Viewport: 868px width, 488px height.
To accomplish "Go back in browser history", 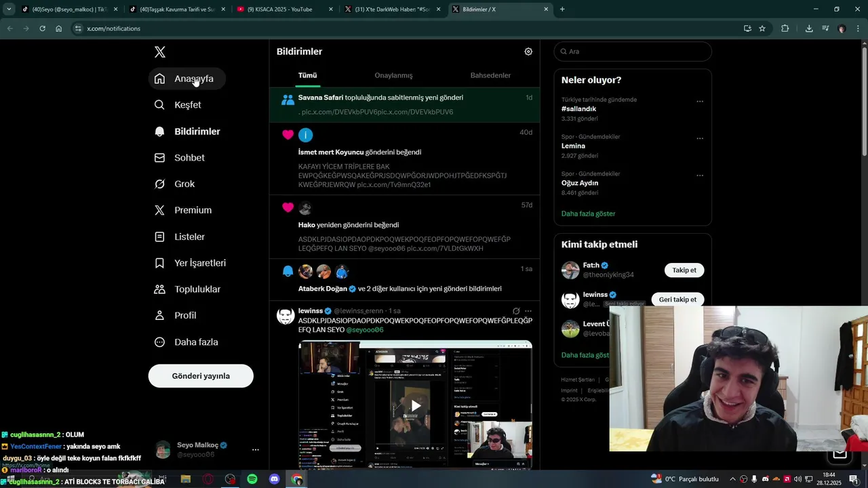I will click(x=9, y=28).
